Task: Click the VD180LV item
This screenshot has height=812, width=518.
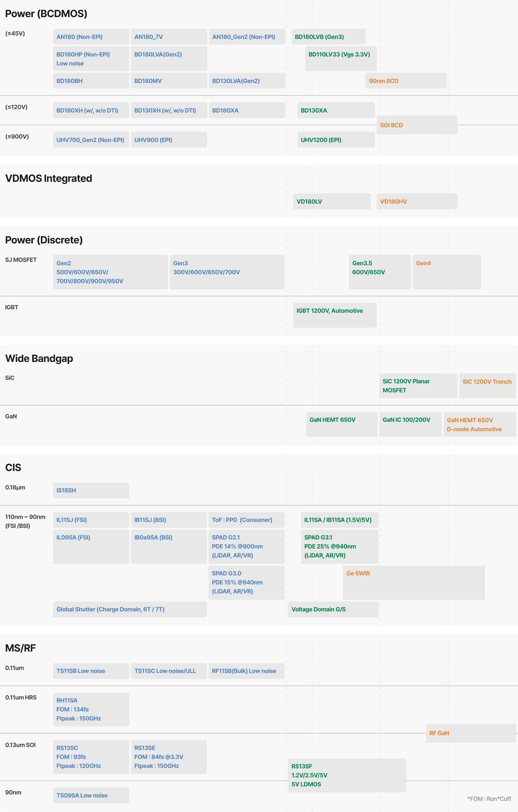Action: pos(331,202)
